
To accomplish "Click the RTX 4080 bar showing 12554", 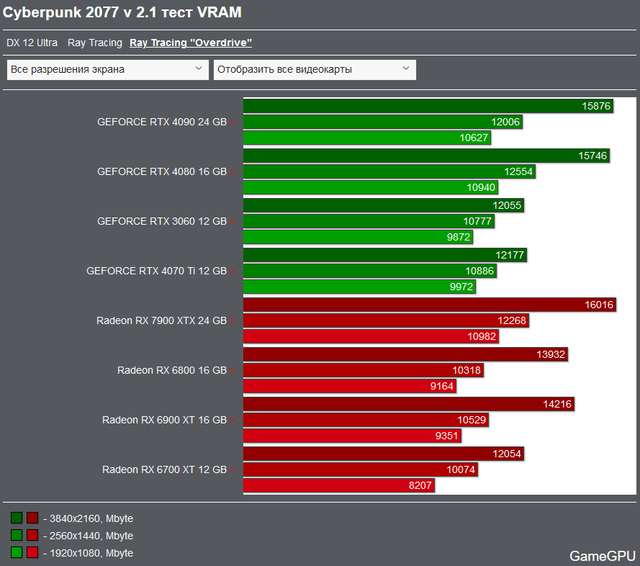I will 389,172.
